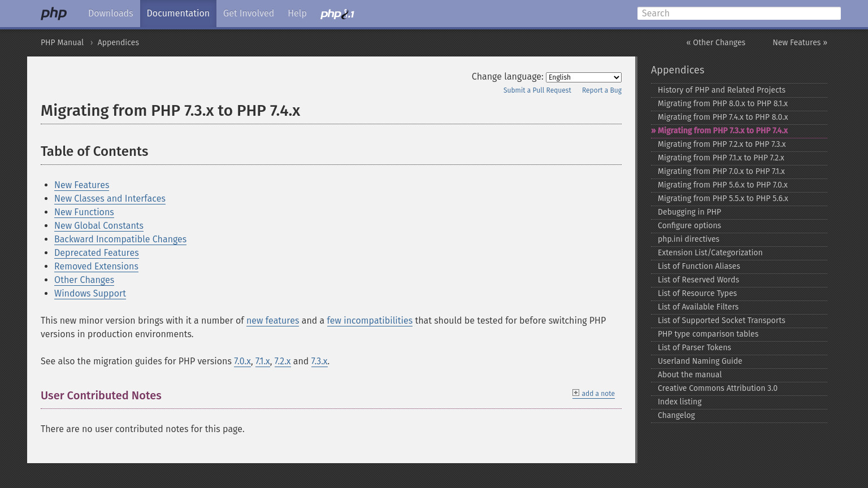Image resolution: width=868 pixels, height=488 pixels.
Task: Open Extension List/Categorization link
Action: point(739,253)
